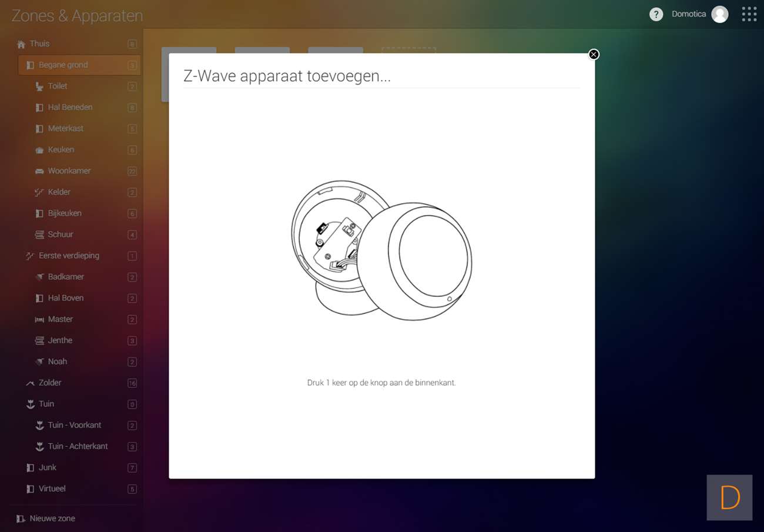Image resolution: width=764 pixels, height=532 pixels.
Task: Click the Z-Wave device illustration in dialog
Action: [381, 250]
